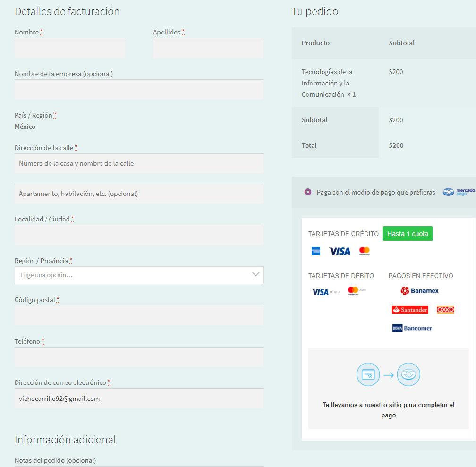
Task: Click the street address input field
Action: [139, 164]
